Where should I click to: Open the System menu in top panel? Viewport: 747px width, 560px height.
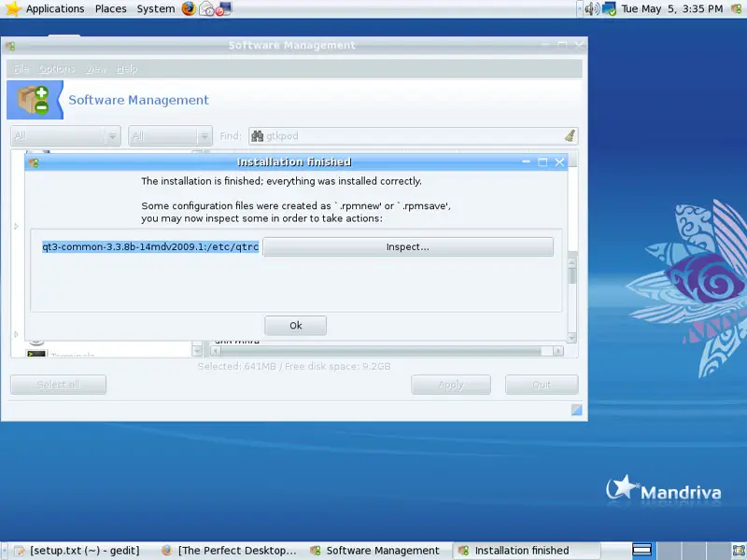point(155,8)
